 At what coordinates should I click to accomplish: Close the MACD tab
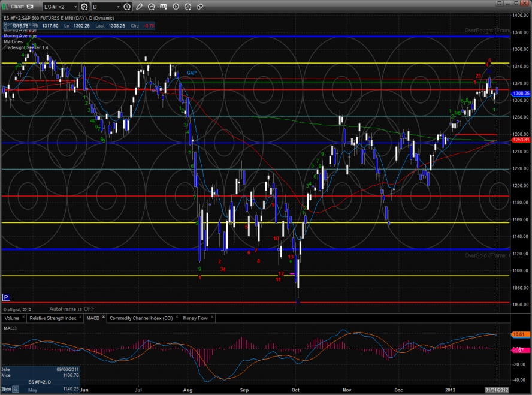(104, 317)
